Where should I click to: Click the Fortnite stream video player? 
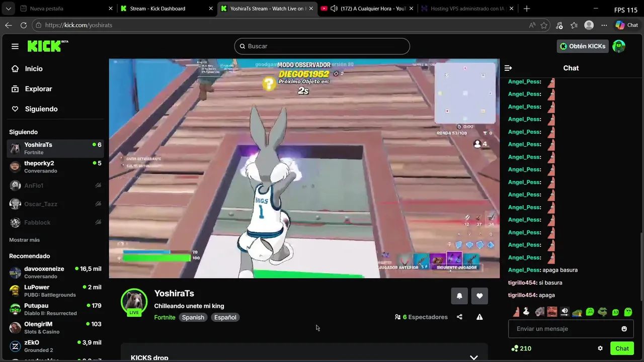coord(304,168)
